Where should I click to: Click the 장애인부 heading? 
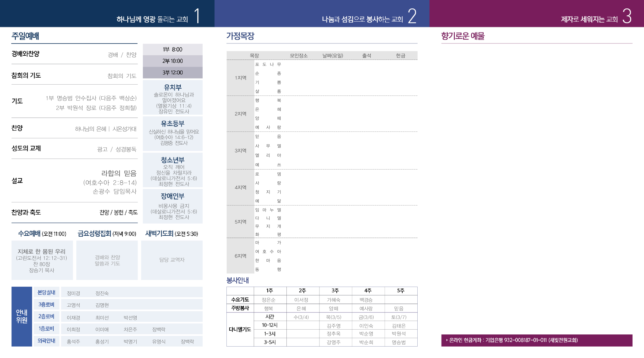[173, 196]
